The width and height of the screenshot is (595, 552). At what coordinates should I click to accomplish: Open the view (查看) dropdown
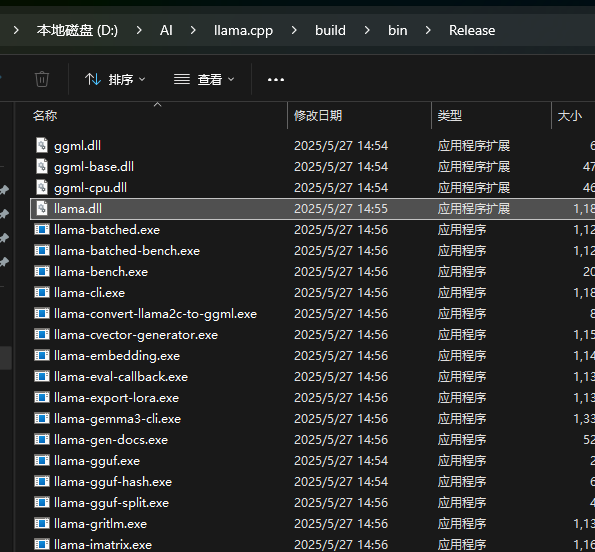[204, 80]
